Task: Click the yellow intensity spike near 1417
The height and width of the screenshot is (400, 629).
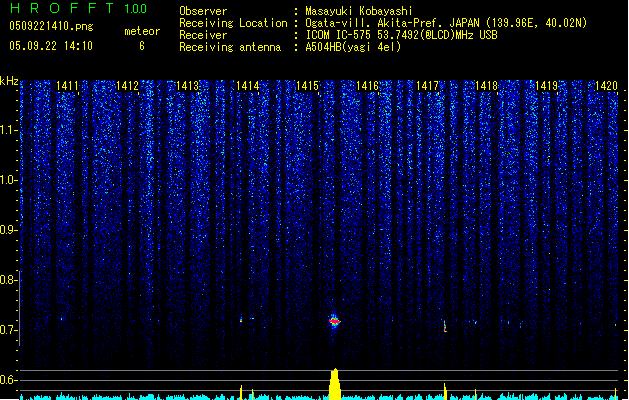Action: pos(445,391)
